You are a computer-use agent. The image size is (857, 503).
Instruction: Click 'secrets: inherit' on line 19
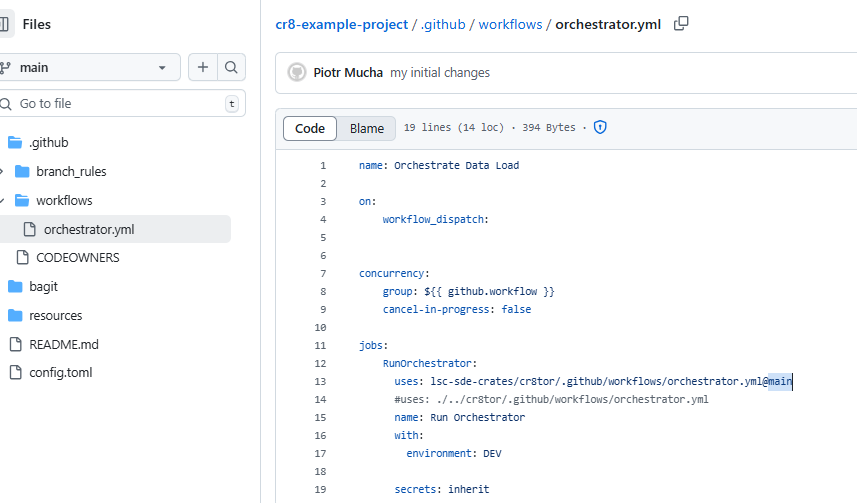[x=442, y=489]
